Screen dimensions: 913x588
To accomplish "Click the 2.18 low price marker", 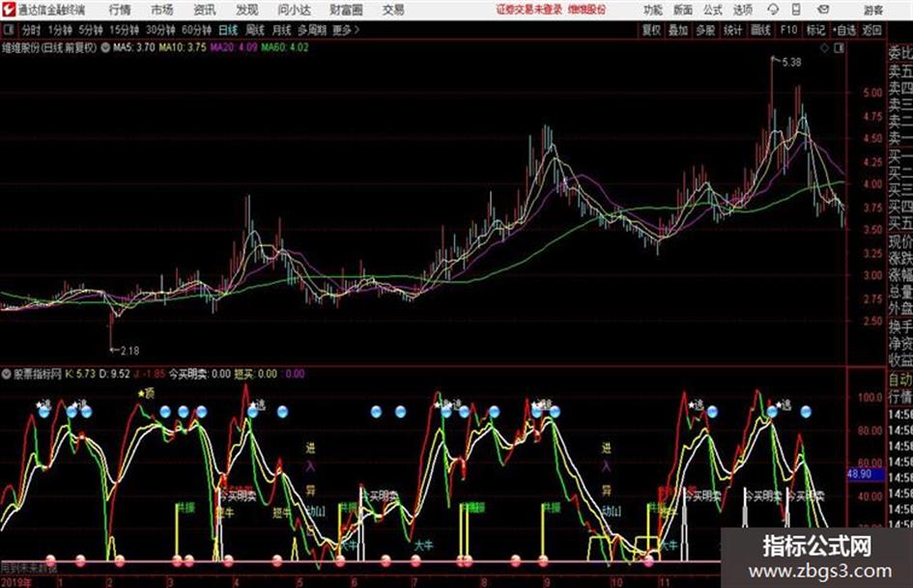I will [x=129, y=351].
